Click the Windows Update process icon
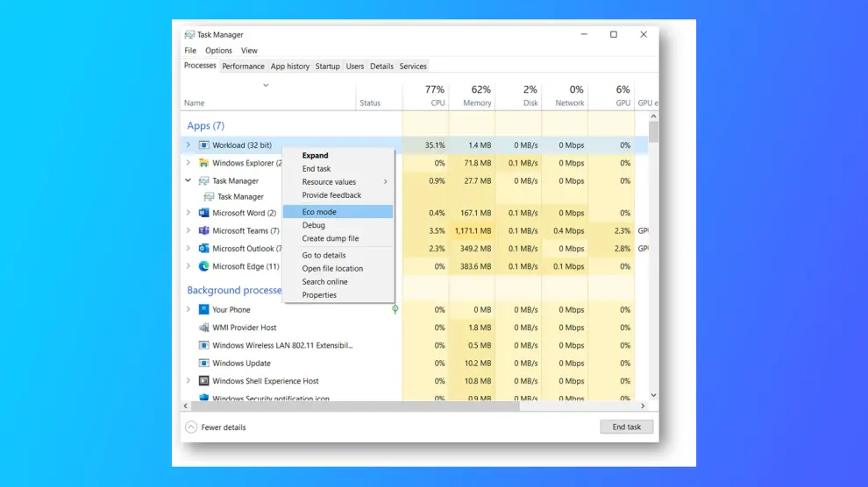868x487 pixels. point(203,363)
